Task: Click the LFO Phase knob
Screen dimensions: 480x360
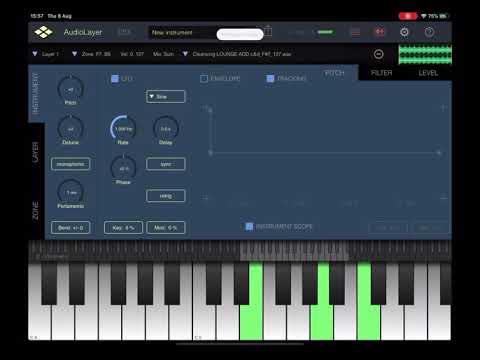Action: point(123,168)
